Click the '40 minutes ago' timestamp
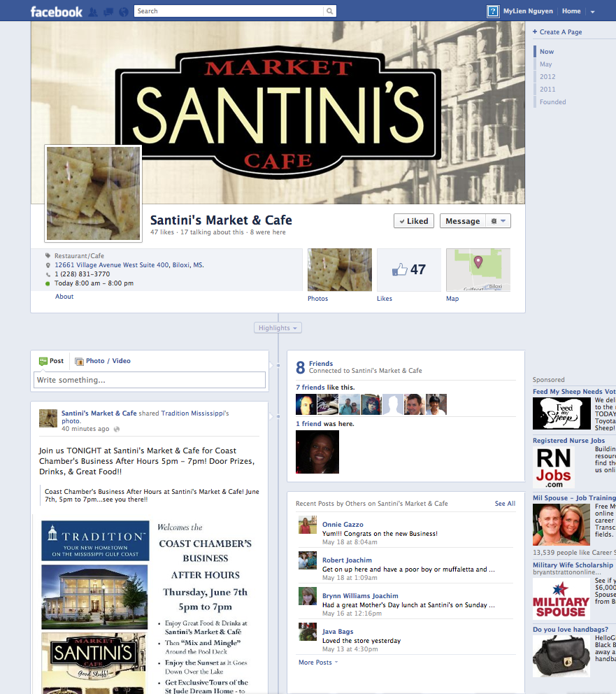The width and height of the screenshot is (616, 694). click(x=85, y=428)
